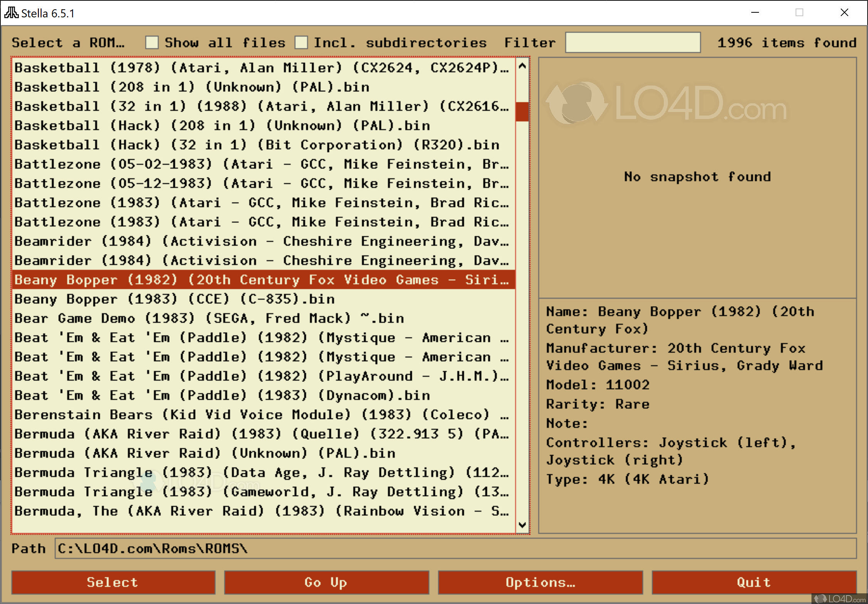The height and width of the screenshot is (604, 868).
Task: Pick Bermuda (AKA River Raid) (Unknown) (PAL).bin
Action: pos(205,453)
